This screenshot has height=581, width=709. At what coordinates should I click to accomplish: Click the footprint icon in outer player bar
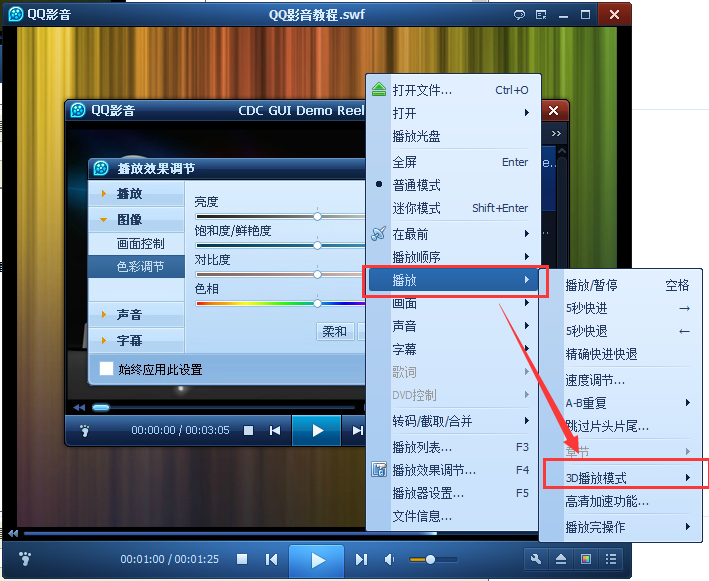point(25,559)
